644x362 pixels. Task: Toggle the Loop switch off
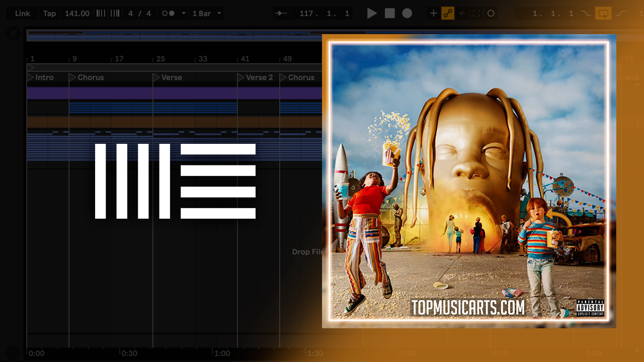pos(603,14)
